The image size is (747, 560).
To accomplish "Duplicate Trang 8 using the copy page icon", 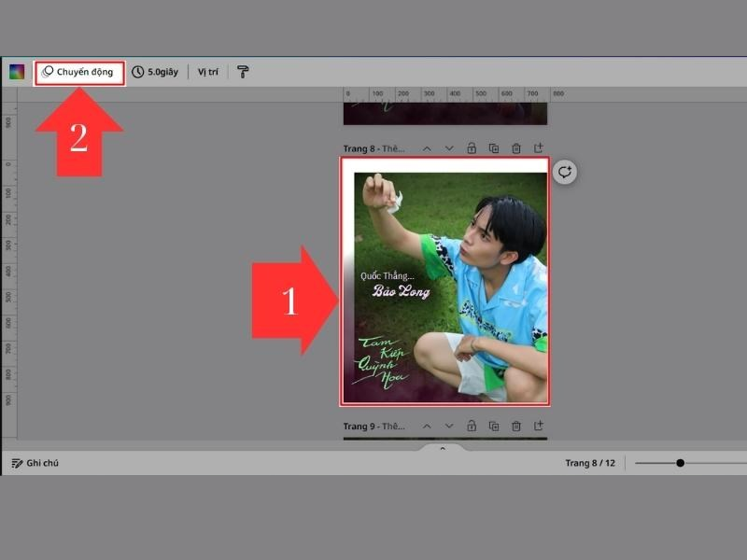I will pos(495,148).
